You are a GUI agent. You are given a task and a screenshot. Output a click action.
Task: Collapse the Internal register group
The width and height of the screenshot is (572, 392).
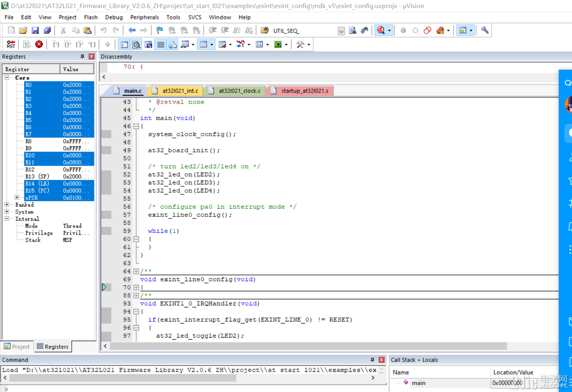click(x=7, y=219)
